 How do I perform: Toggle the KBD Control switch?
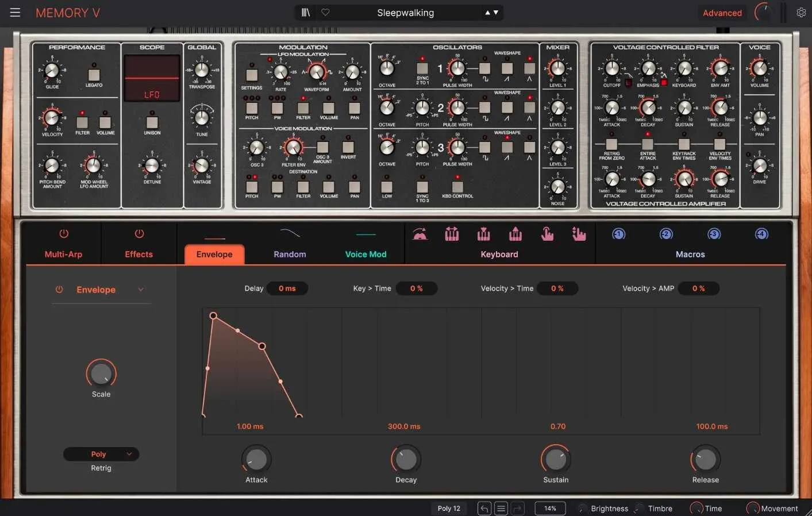(457, 187)
